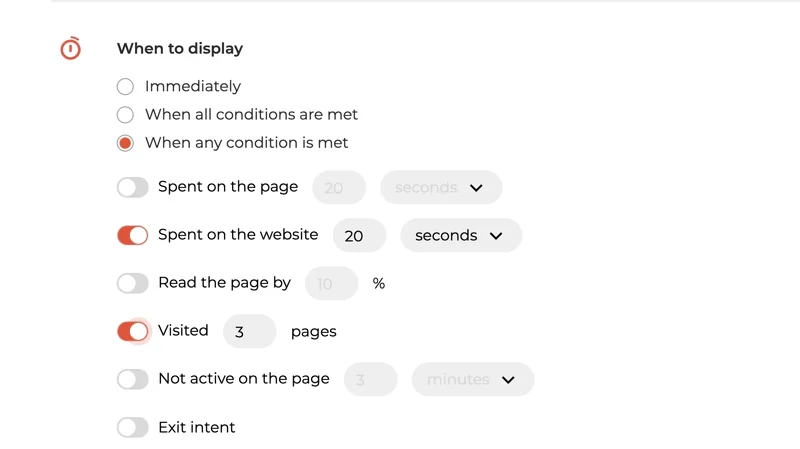Click the When to display heading
The image size is (800, 449).
pos(180,48)
